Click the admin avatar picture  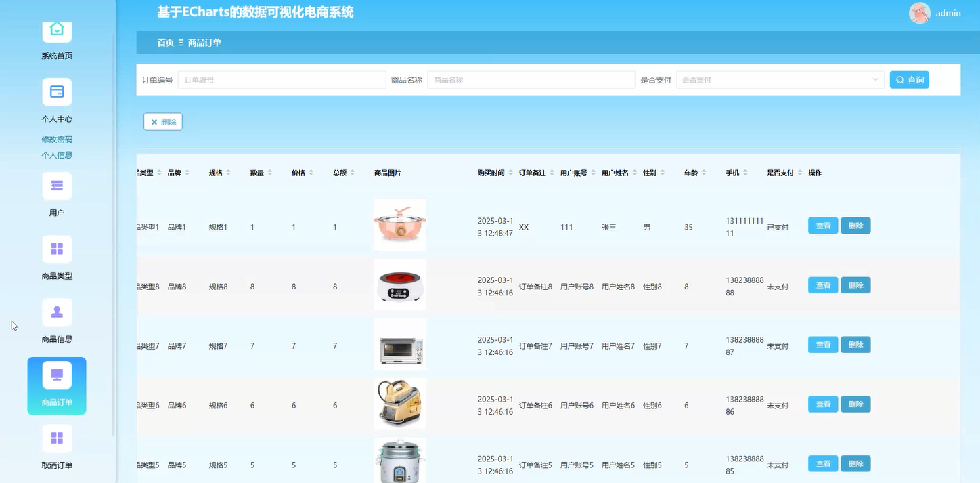(x=919, y=13)
